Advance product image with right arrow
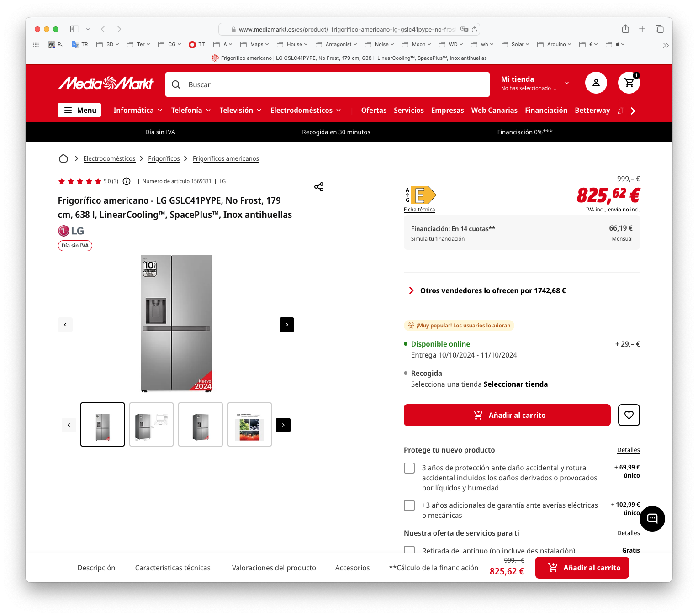Screen dimensions: 698x616 click(287, 325)
